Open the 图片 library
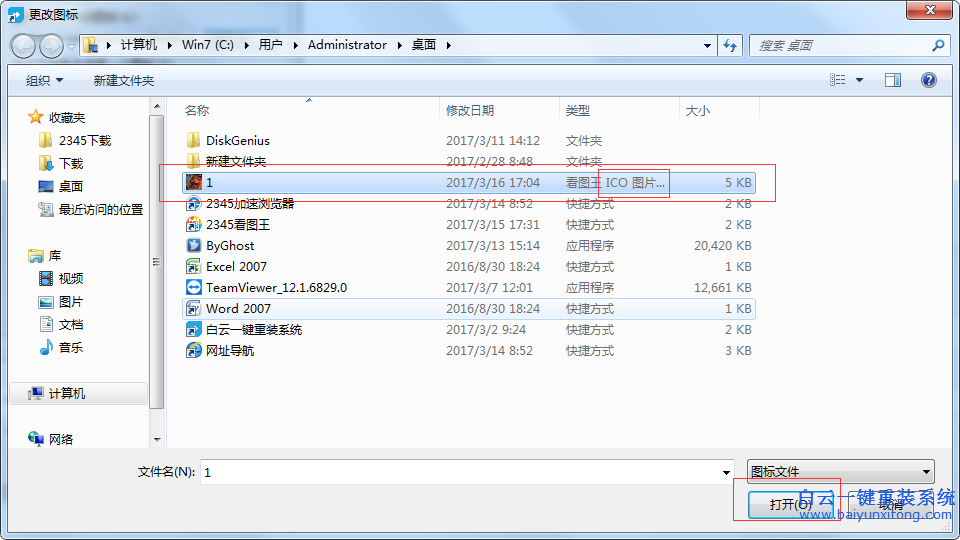The image size is (960, 540). (x=70, y=302)
